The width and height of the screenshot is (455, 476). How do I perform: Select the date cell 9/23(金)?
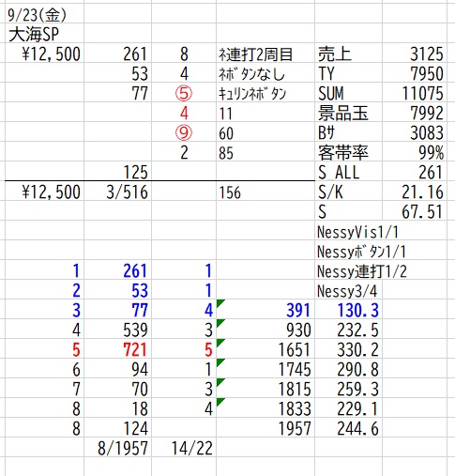click(x=37, y=15)
